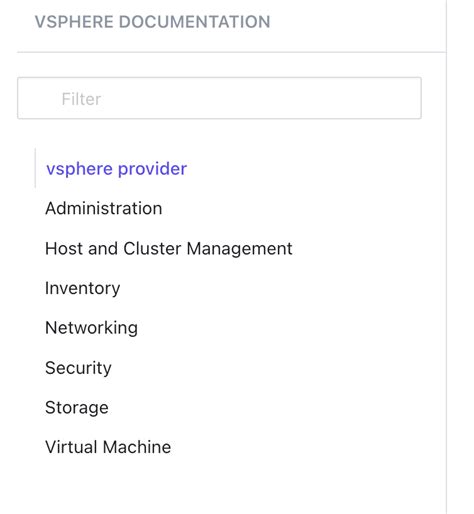Viewport: 474px width, 514px height.
Task: Show Administration resources in sidebar
Action: click(104, 208)
